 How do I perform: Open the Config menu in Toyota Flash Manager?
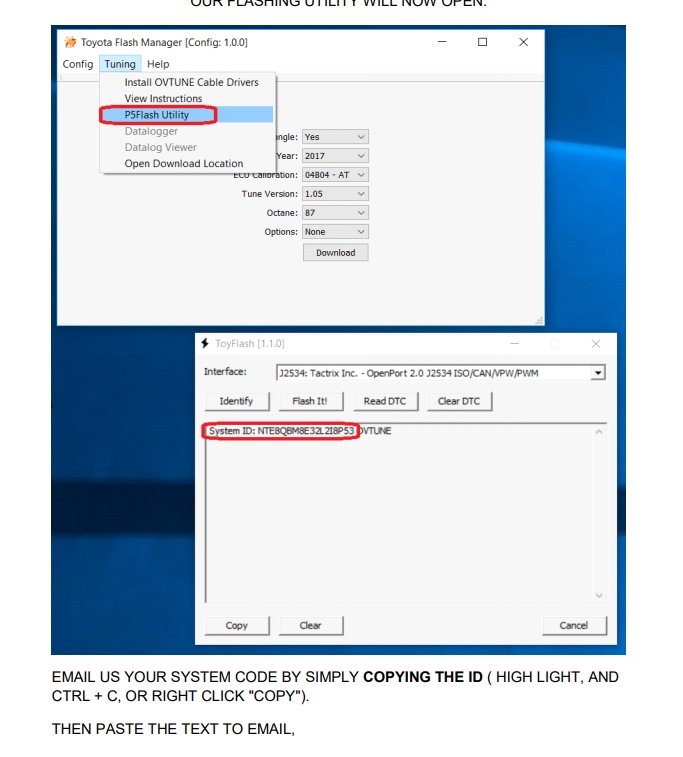coord(78,64)
